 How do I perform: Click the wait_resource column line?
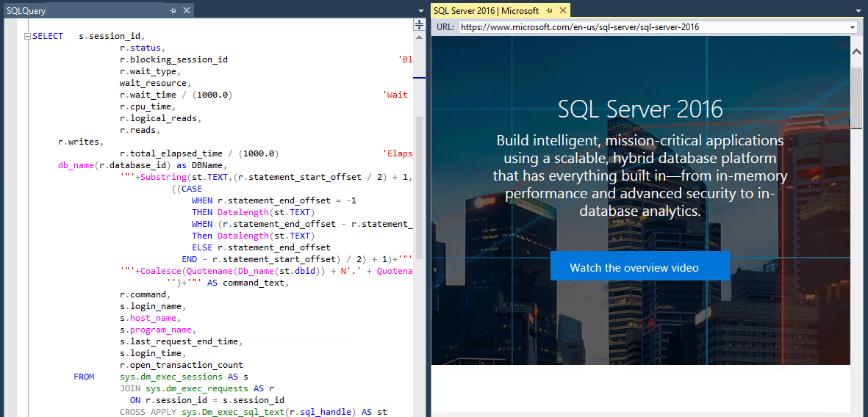(155, 84)
